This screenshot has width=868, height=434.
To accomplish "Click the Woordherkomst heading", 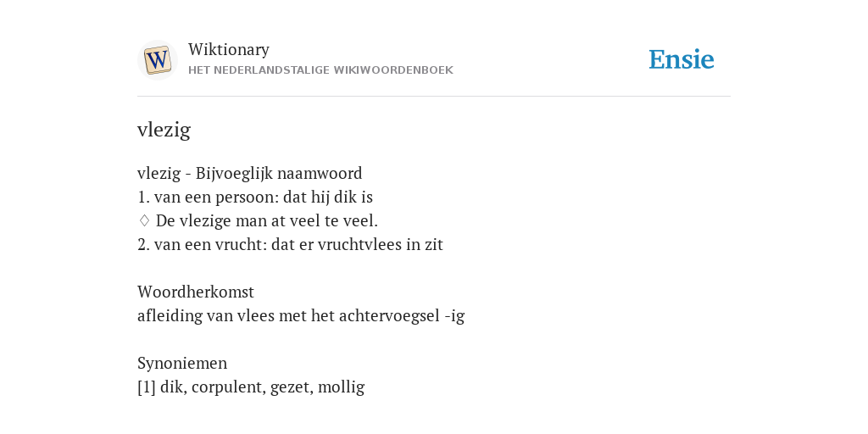I will coord(196,292).
